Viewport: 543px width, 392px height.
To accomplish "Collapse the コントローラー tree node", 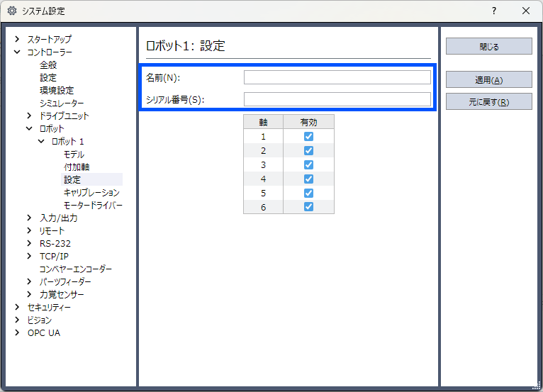I will coord(17,52).
